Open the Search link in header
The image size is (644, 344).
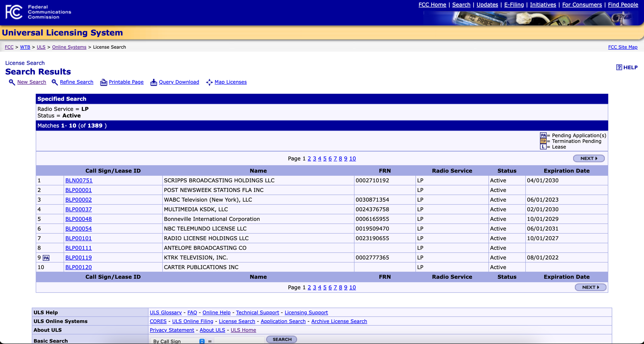click(x=461, y=5)
